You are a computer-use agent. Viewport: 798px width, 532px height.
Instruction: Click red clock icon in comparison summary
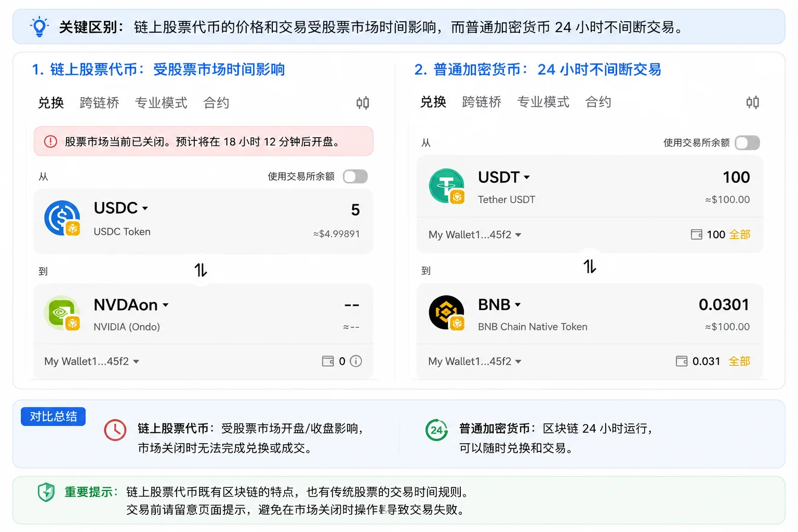(115, 430)
